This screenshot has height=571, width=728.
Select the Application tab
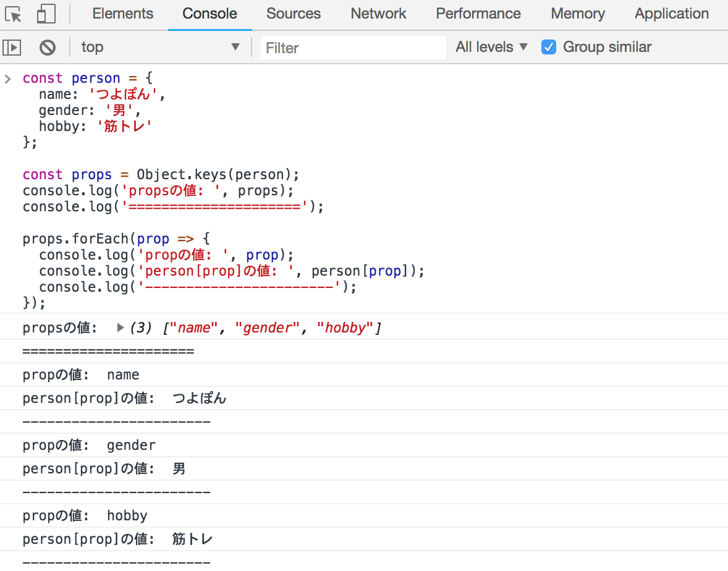click(671, 14)
